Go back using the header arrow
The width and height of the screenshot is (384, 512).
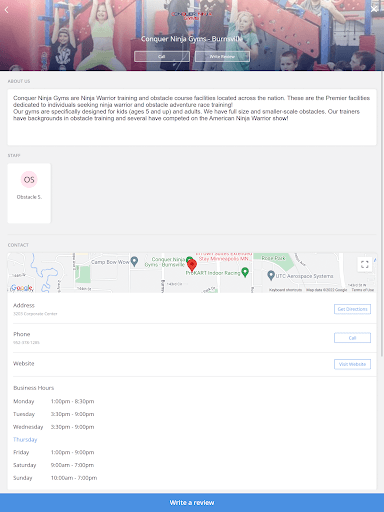[6, 10]
